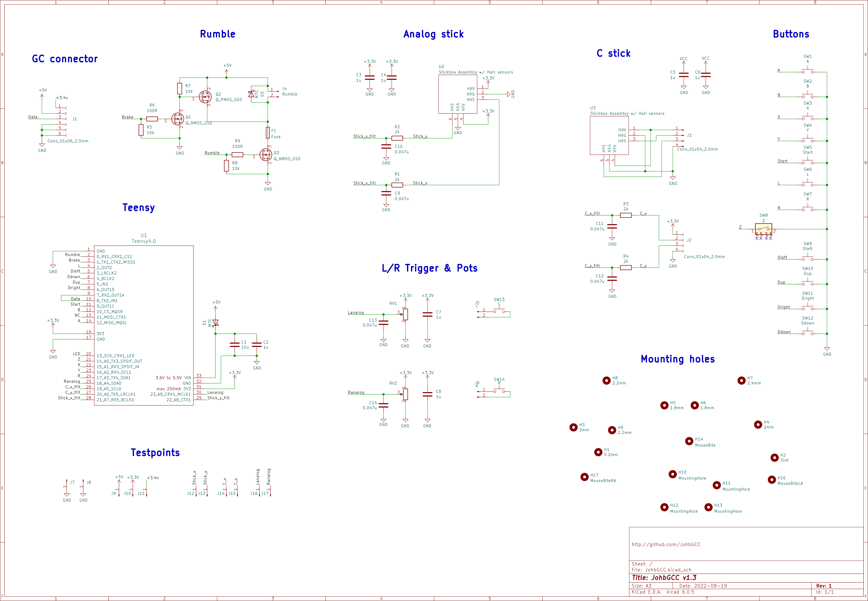This screenshot has width=868, height=601.
Task: Click the Q2 PMOS transistor symbol
Action: 205,97
